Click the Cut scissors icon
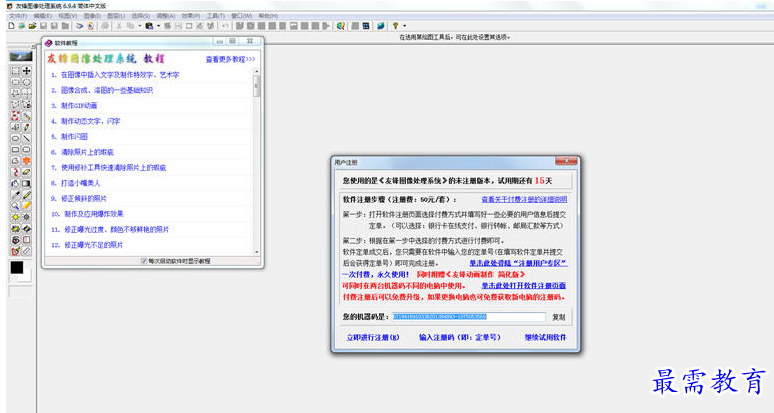 118,26
